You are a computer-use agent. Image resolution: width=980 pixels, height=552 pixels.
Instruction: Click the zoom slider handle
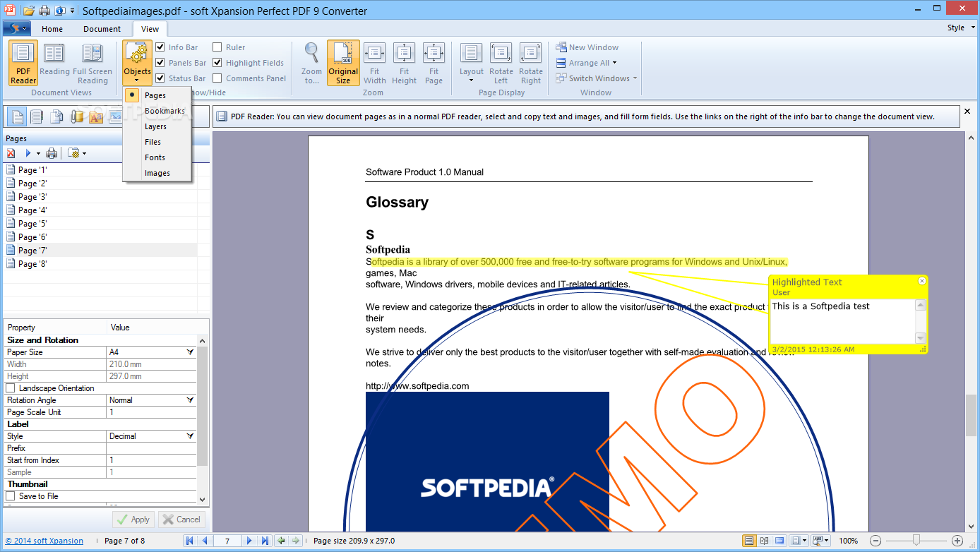pyautogui.click(x=916, y=541)
